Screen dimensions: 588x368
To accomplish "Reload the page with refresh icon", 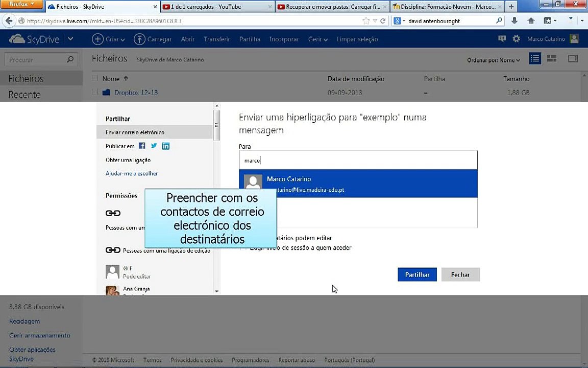I will coord(383,20).
